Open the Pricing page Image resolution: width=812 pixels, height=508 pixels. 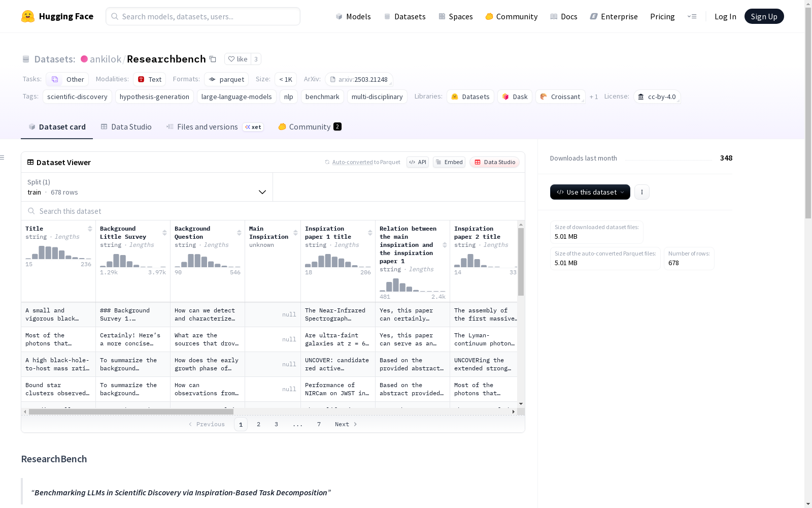pyautogui.click(x=662, y=16)
